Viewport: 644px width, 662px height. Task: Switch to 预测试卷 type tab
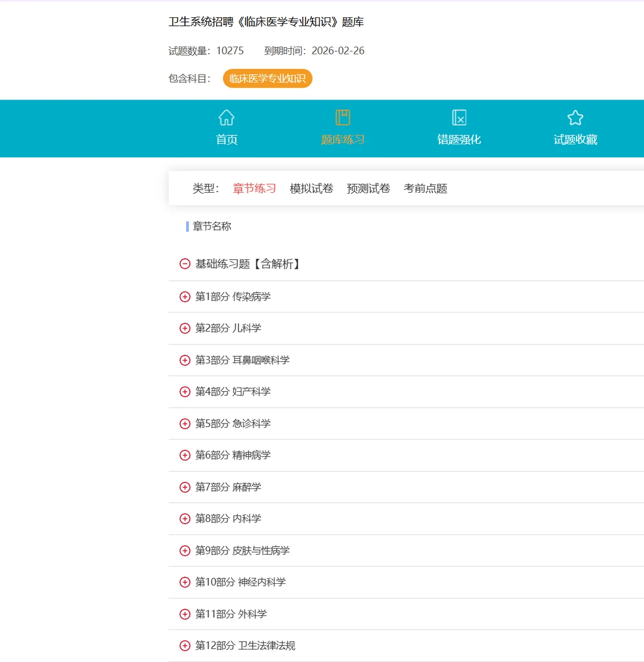369,188
